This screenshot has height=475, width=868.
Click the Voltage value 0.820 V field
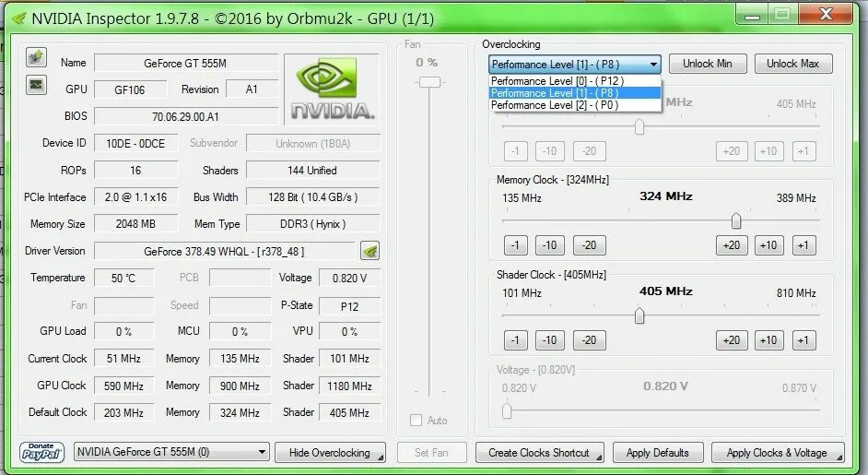(349, 278)
